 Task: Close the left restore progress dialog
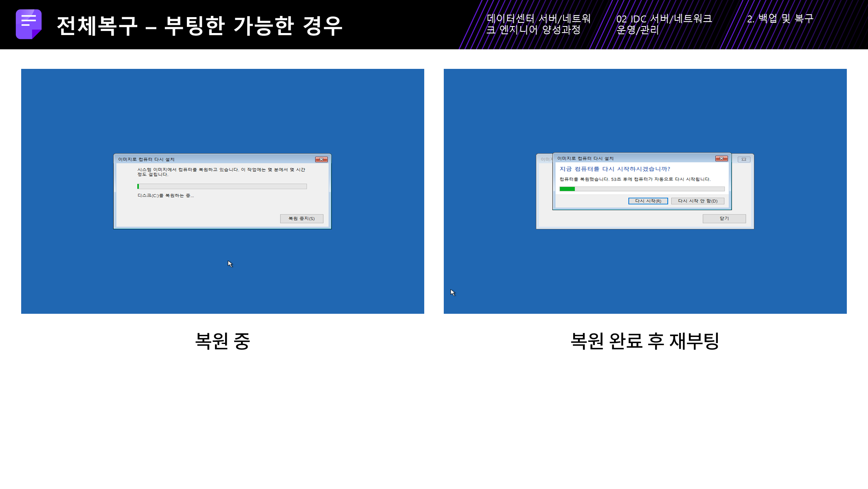(321, 159)
